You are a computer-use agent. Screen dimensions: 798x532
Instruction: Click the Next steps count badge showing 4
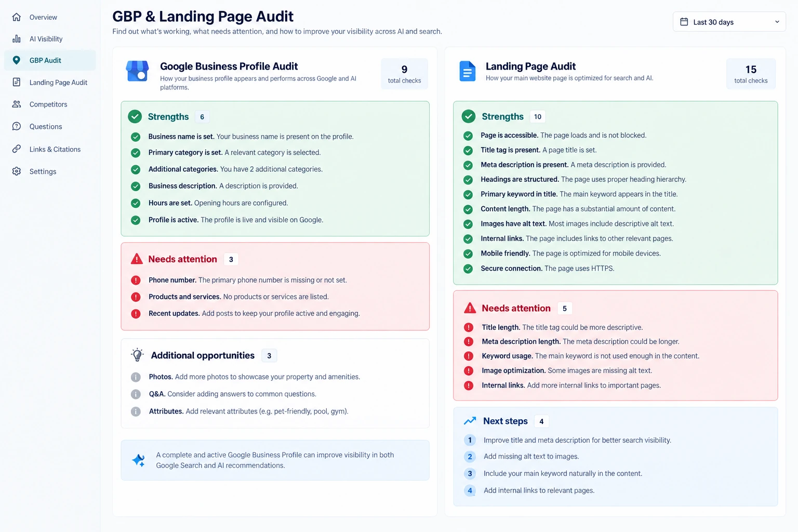coord(541,421)
